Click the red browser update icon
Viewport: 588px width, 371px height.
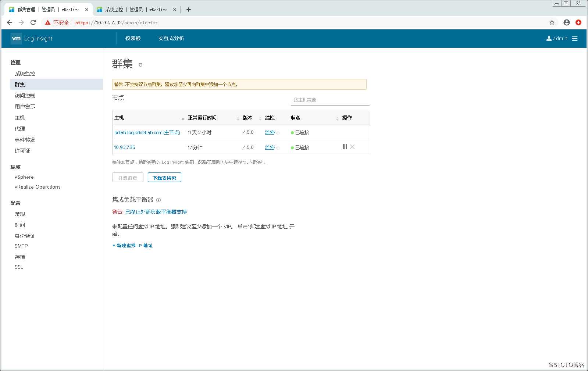(578, 22)
